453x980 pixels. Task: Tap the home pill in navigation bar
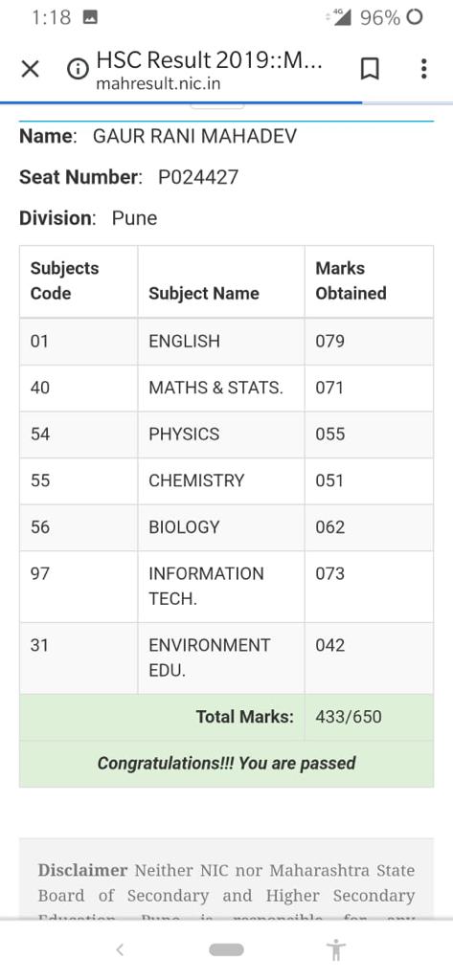point(226,950)
